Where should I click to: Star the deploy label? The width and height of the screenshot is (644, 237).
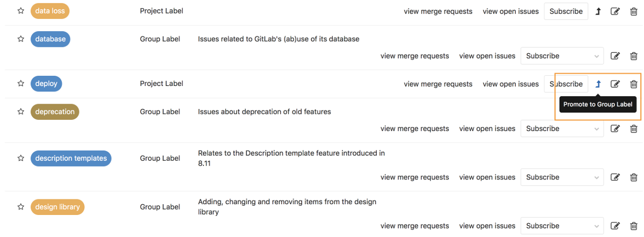coord(21,83)
